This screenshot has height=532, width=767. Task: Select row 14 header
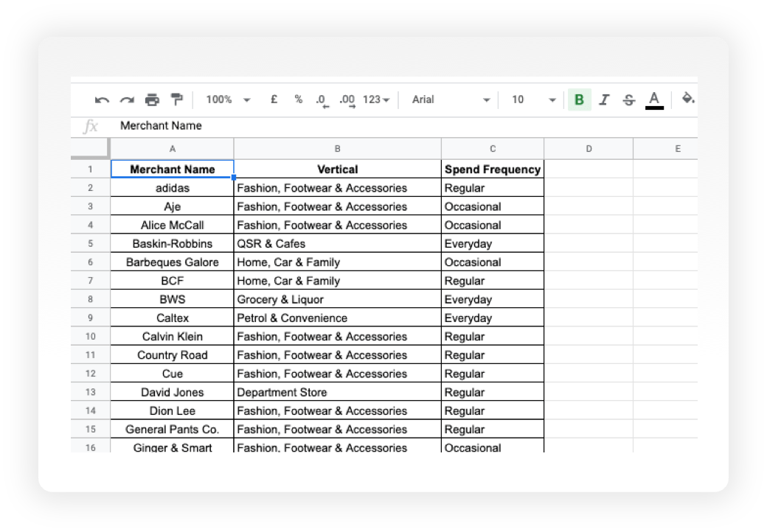point(91,410)
